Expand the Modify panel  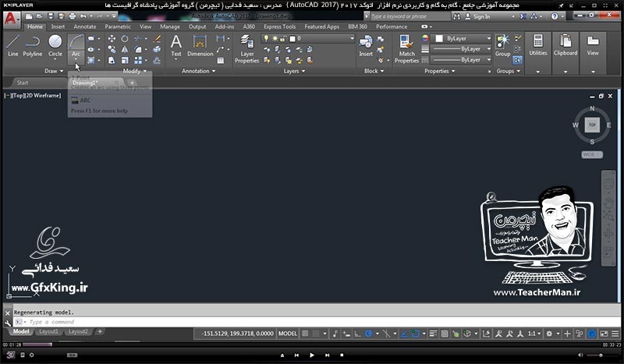point(134,71)
